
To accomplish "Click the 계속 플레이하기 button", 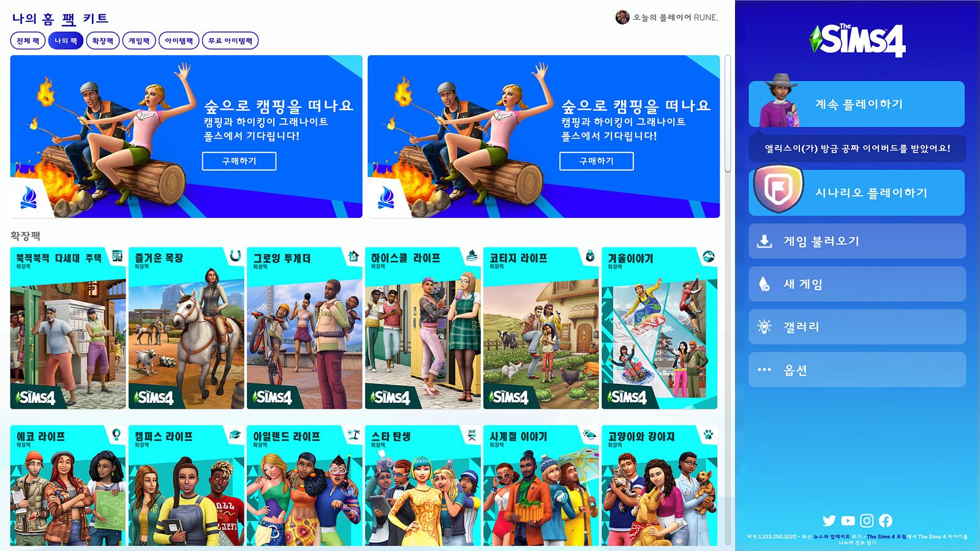I will click(x=857, y=104).
